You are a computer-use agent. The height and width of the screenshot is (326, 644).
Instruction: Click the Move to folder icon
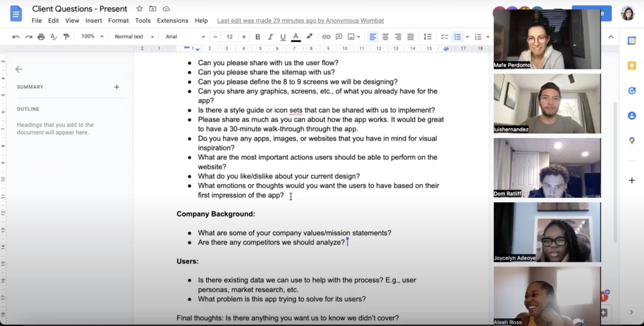[x=153, y=9]
